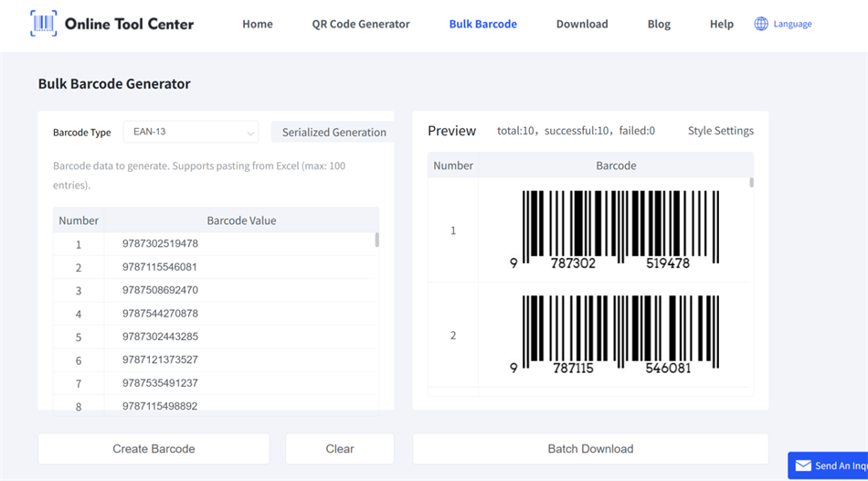This screenshot has height=481, width=868.
Task: Click the Serialized Generation button
Action: 333,132
